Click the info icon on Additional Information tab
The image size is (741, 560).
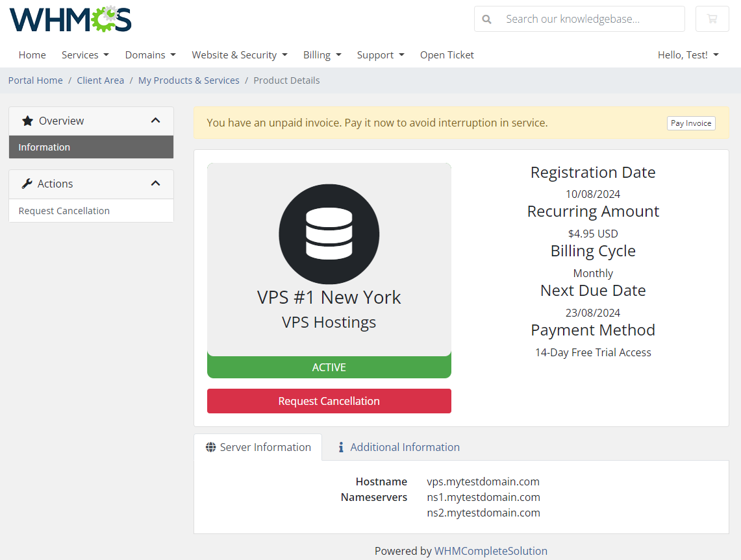click(x=342, y=446)
